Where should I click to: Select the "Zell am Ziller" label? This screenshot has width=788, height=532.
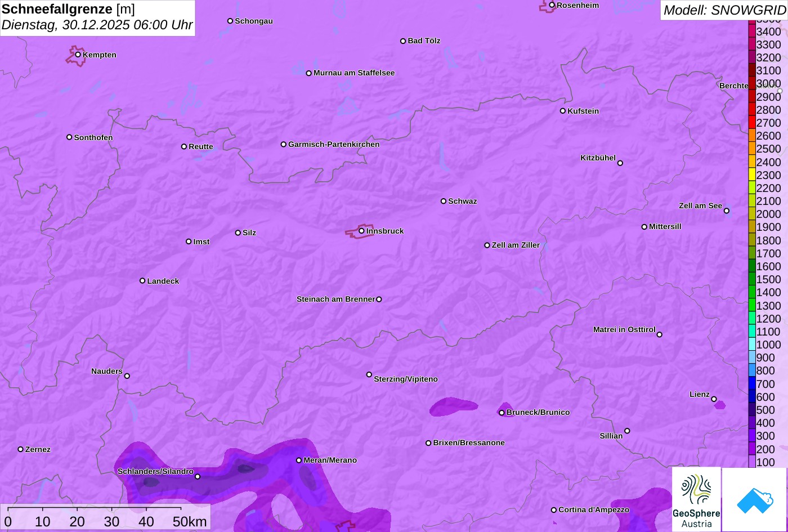[x=516, y=245]
